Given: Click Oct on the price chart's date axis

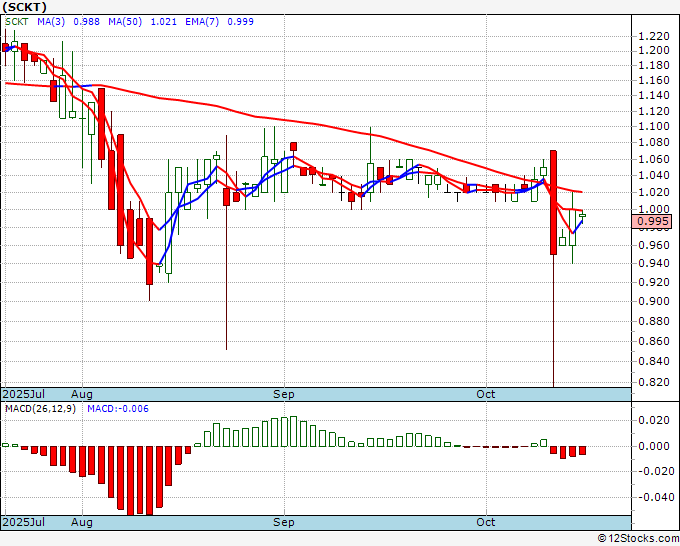Looking at the screenshot, I should click(485, 394).
